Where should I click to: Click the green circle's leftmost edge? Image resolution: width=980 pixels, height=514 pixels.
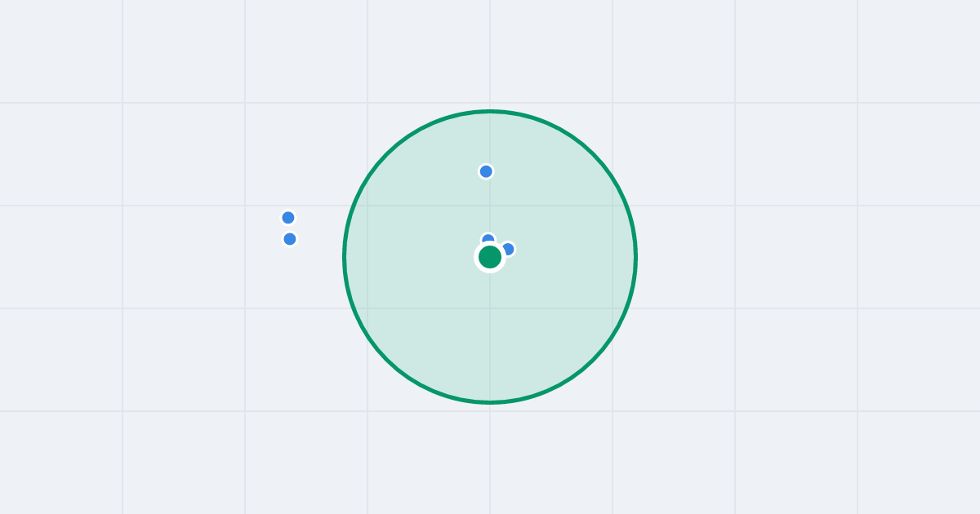coord(344,257)
